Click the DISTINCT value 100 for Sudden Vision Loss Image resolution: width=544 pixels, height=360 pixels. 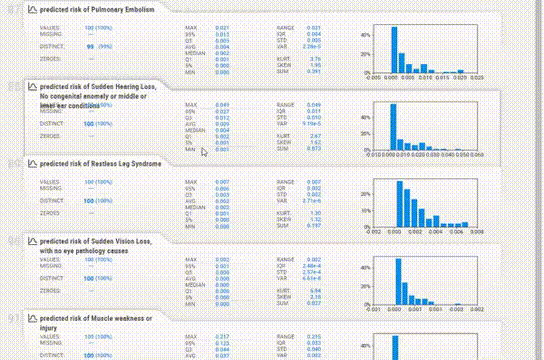[x=89, y=278]
